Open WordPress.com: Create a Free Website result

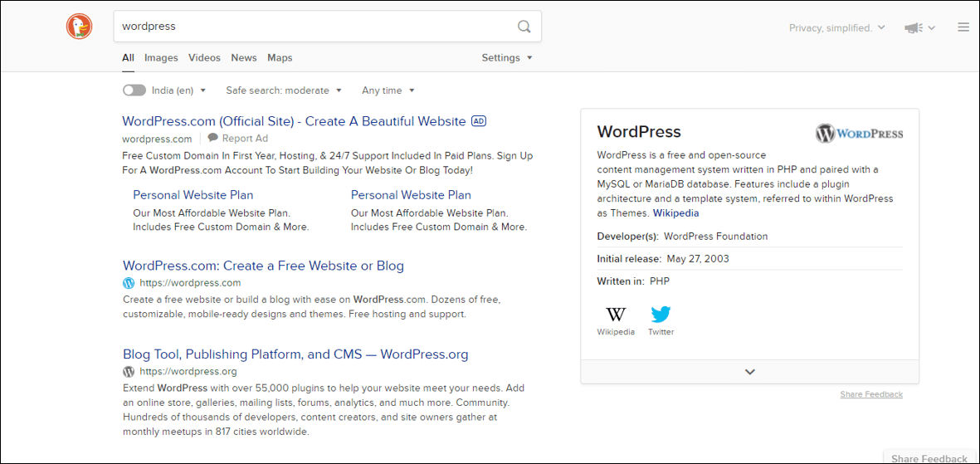point(263,266)
